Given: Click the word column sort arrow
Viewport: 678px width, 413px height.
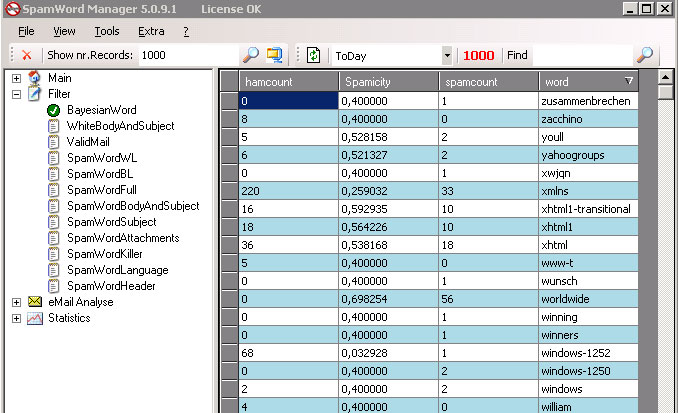Looking at the screenshot, I should coord(629,81).
